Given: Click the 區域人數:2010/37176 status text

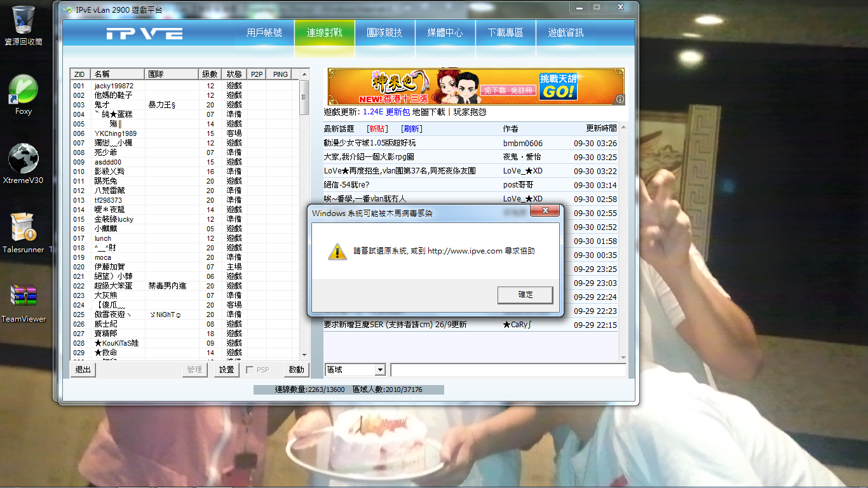Looking at the screenshot, I should pyautogui.click(x=388, y=390).
